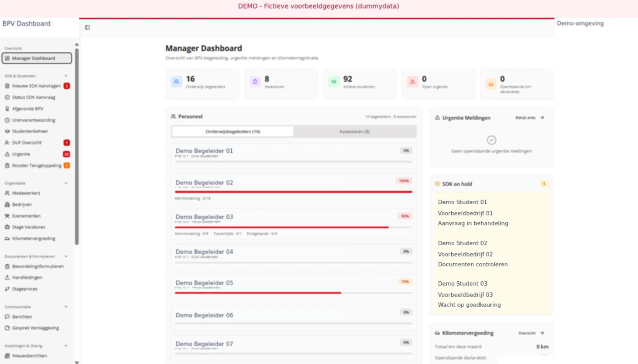This screenshot has height=364, width=638.
Task: Open Medewerkers page
Action: 37,193
